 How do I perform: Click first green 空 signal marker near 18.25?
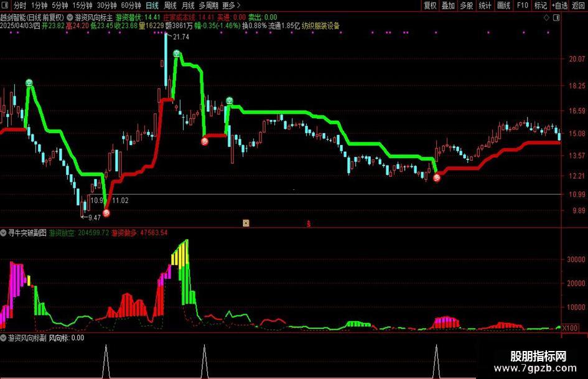(x=29, y=83)
